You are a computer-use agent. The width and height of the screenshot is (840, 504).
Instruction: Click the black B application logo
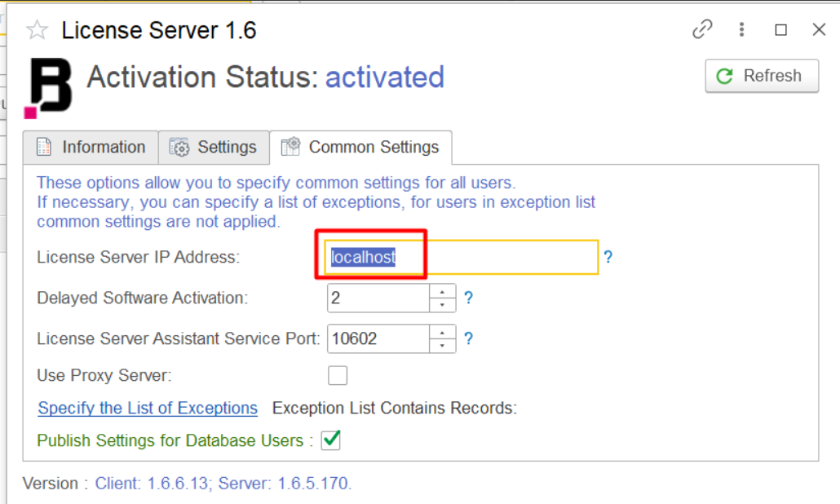[48, 86]
